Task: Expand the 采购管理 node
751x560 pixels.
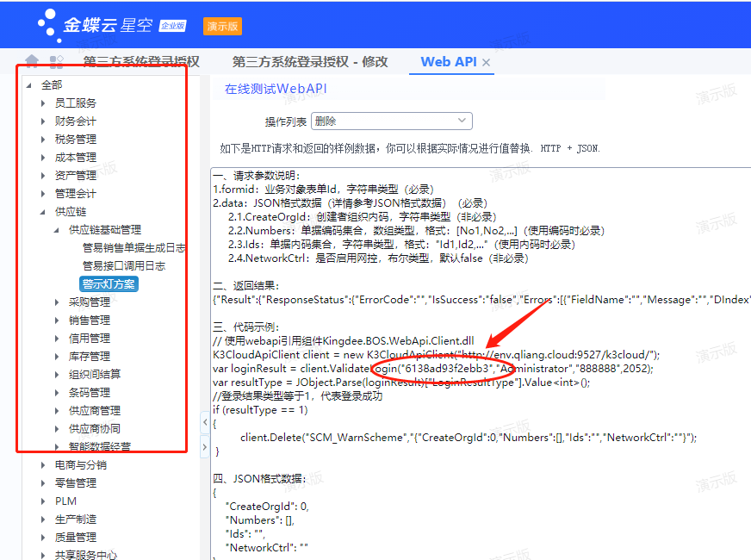Action: [x=57, y=302]
